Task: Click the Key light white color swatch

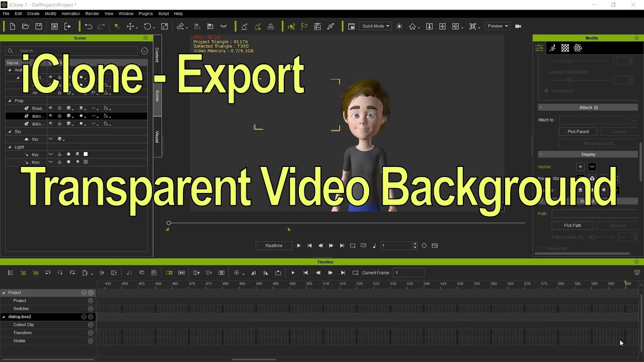Action: [86, 154]
